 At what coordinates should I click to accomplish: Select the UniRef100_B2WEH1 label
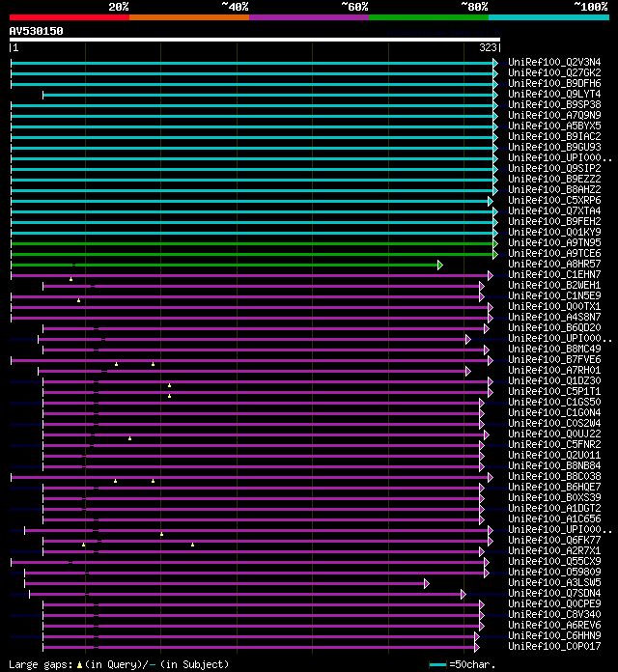(x=554, y=286)
